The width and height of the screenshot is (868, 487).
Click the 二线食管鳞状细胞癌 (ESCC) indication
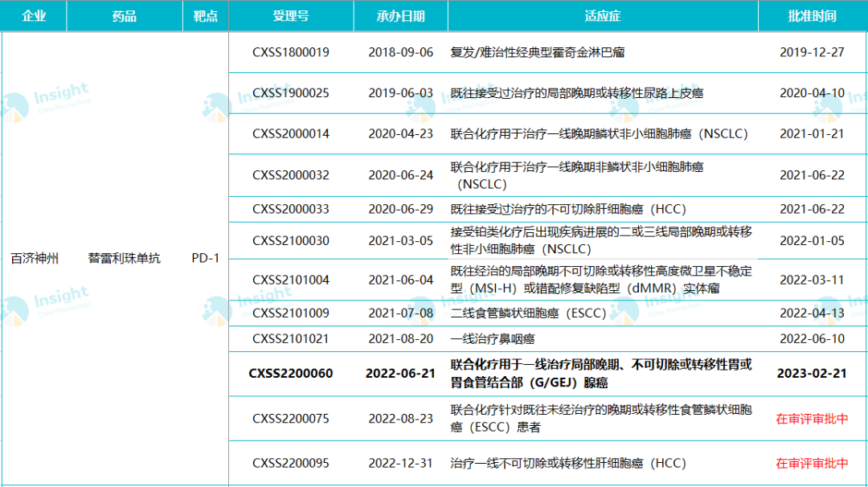[x=528, y=313]
